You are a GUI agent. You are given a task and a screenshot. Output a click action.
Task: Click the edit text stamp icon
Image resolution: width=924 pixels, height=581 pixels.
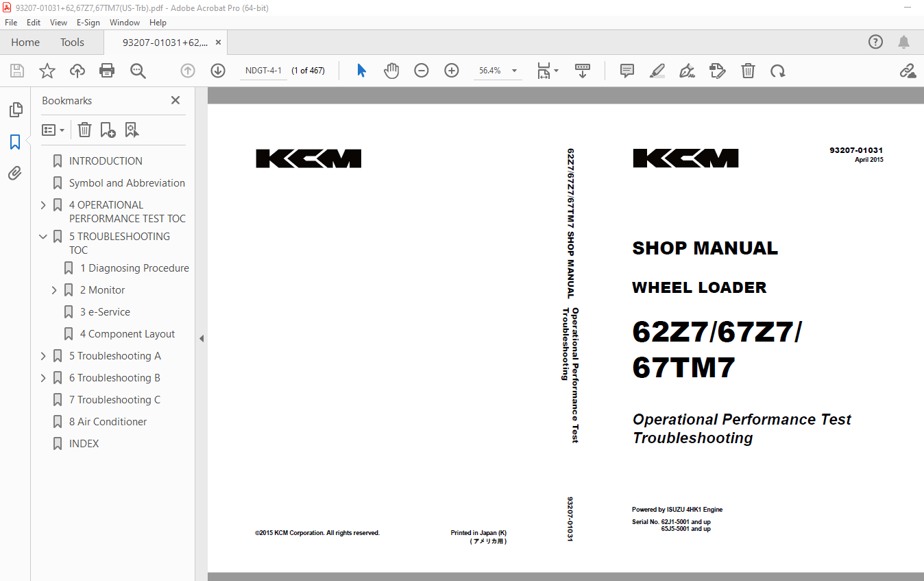[x=718, y=71]
